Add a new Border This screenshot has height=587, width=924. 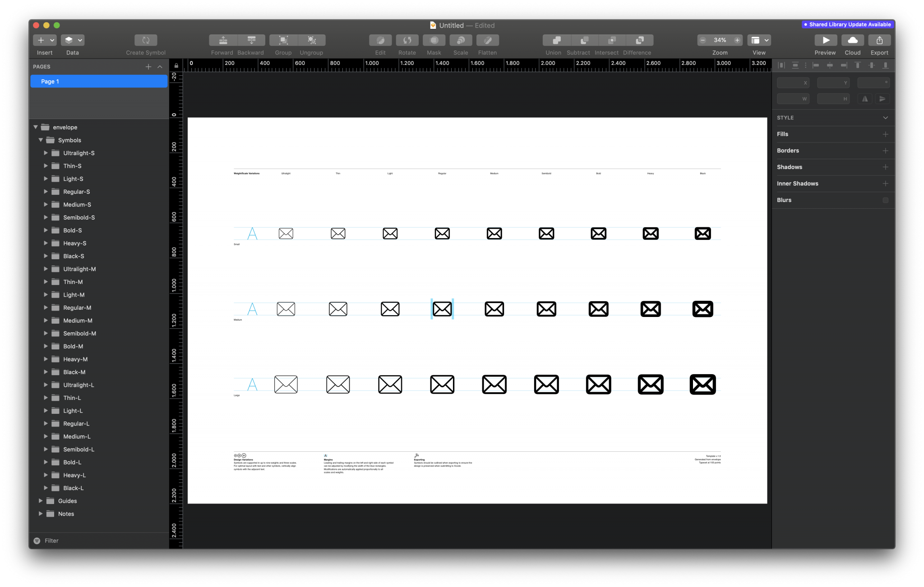885,151
